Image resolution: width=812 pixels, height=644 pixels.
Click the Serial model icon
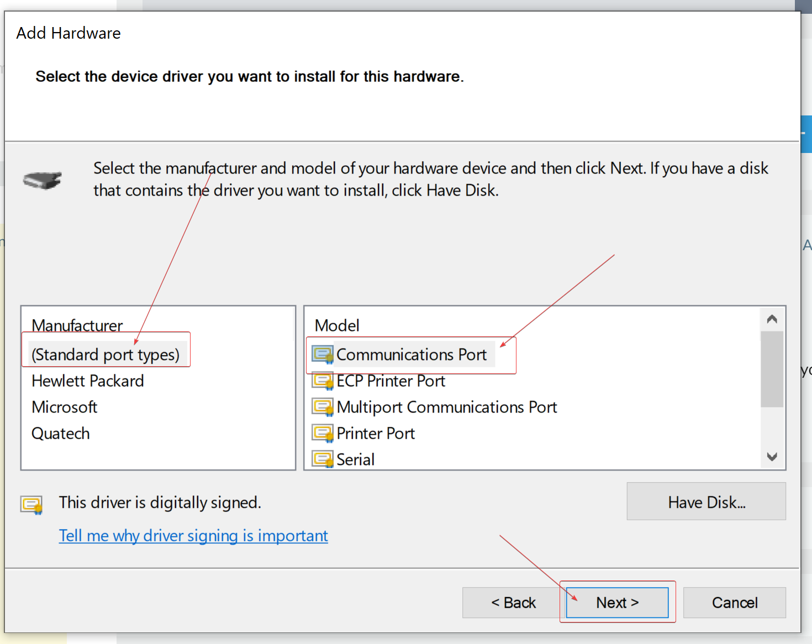[323, 459]
